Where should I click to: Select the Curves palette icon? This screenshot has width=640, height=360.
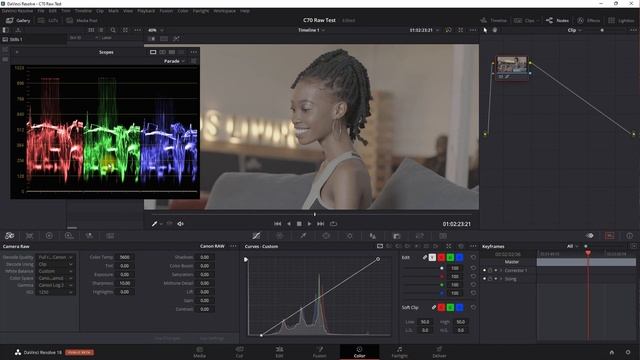pos(256,236)
